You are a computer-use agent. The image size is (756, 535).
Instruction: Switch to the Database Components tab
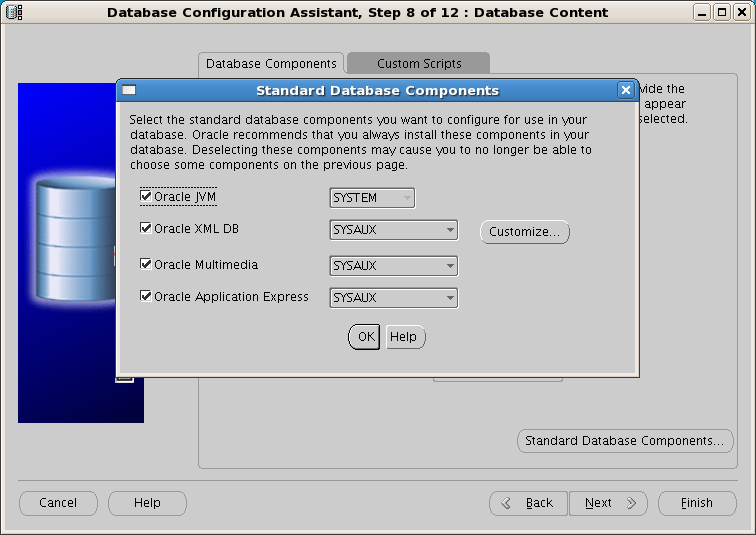point(271,64)
